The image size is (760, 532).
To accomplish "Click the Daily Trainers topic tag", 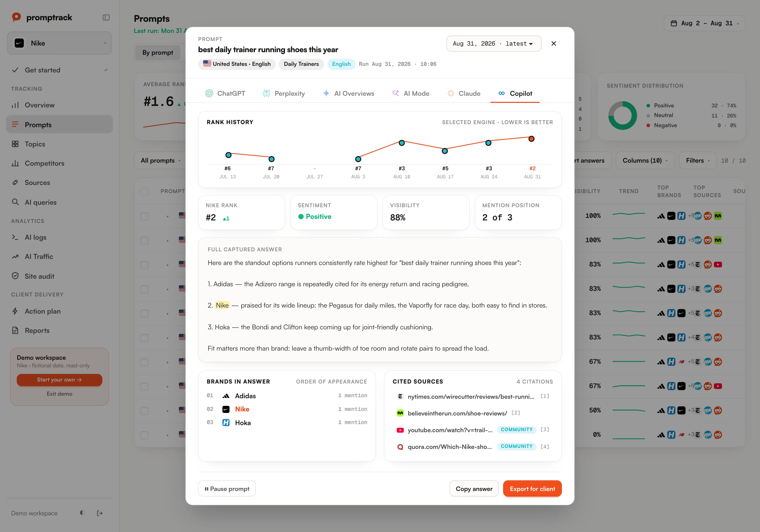I will [301, 64].
